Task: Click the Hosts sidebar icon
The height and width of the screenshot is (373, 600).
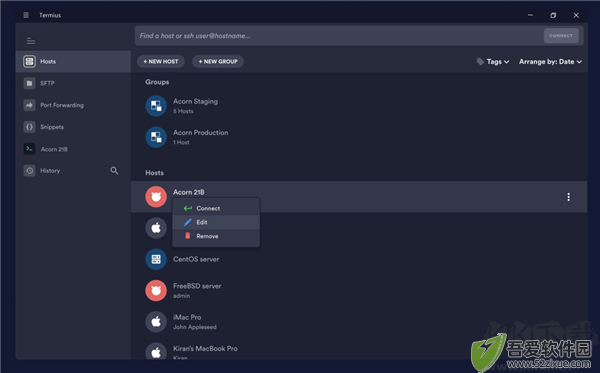Action: pos(29,61)
